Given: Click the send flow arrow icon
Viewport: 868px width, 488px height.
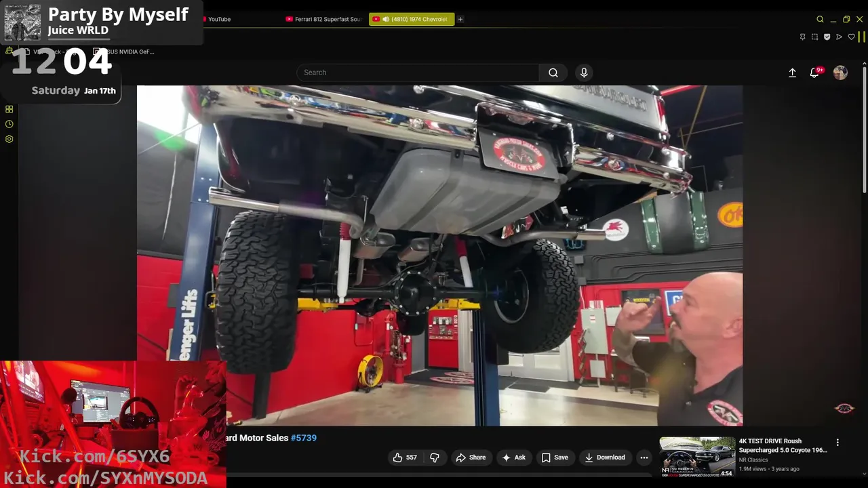Looking at the screenshot, I should (839, 37).
